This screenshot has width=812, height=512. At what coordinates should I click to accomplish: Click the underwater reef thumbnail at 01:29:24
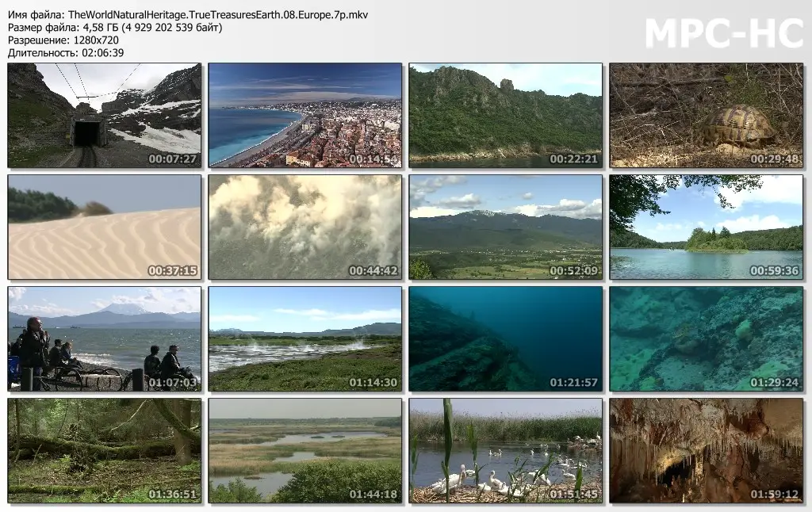pos(707,339)
